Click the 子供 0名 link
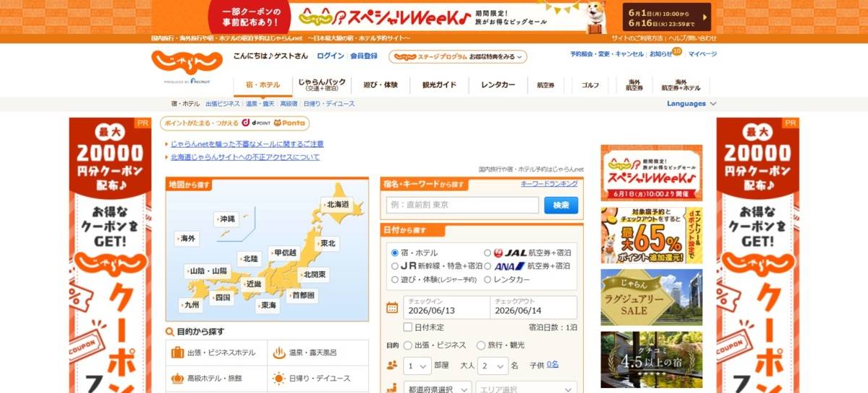The image size is (868, 393). coord(552,365)
